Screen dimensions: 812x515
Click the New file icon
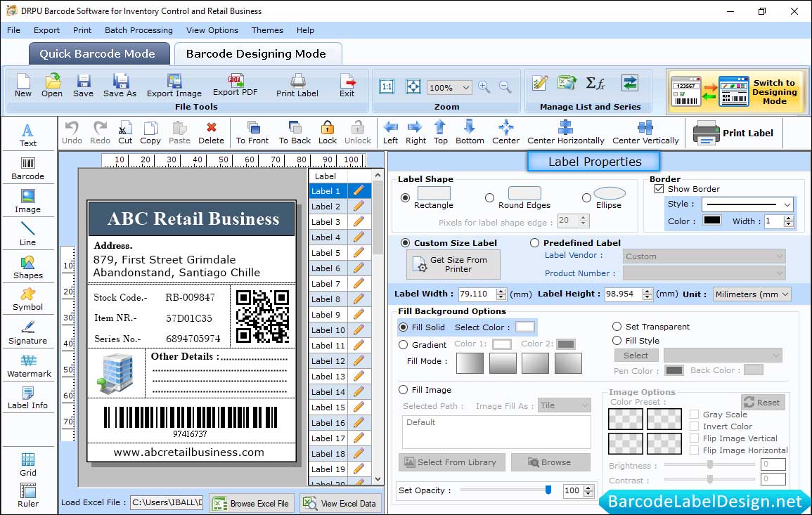(23, 86)
